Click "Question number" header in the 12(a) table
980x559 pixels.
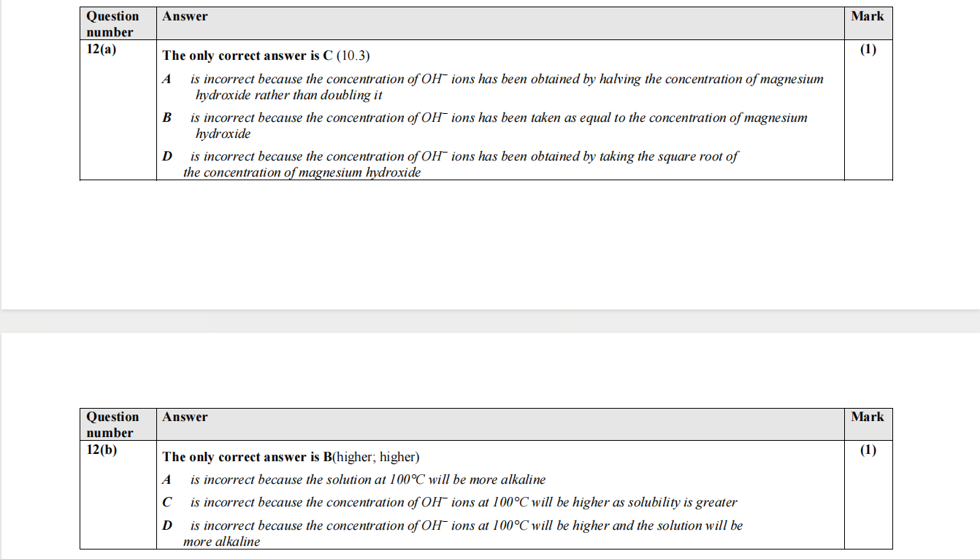[x=112, y=24]
